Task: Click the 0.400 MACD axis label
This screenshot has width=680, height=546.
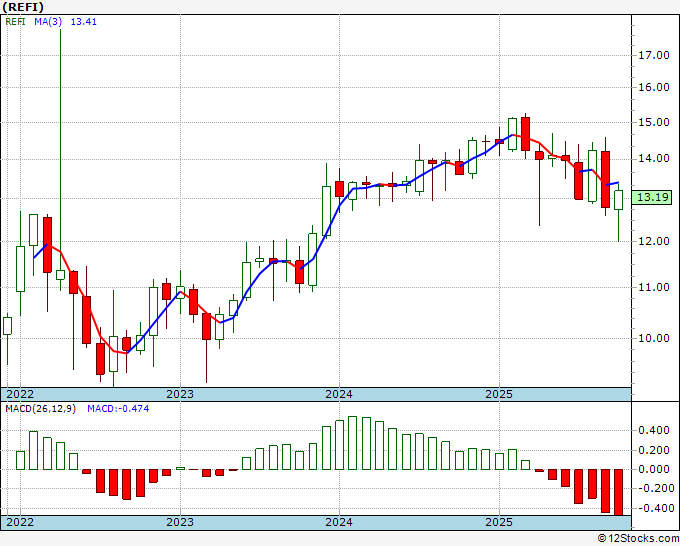Action: pyautogui.click(x=654, y=431)
